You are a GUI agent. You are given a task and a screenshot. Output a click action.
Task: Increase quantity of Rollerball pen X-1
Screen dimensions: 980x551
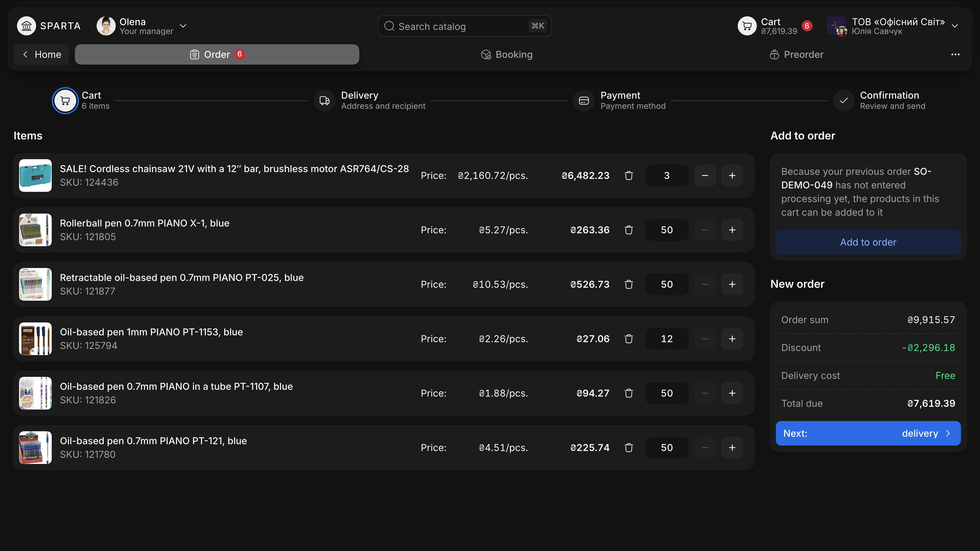732,230
